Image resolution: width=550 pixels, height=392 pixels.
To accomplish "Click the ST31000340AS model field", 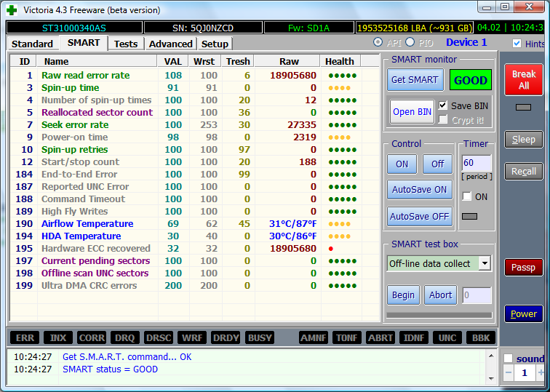I will 74,28.
